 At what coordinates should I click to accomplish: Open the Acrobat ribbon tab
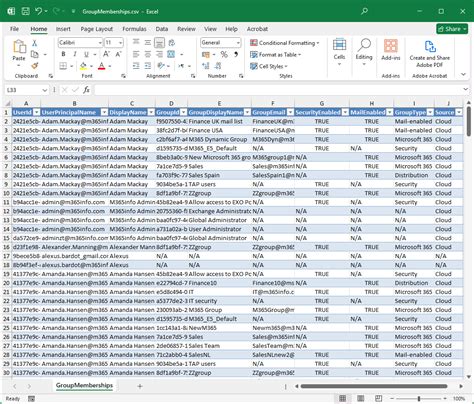point(257,29)
